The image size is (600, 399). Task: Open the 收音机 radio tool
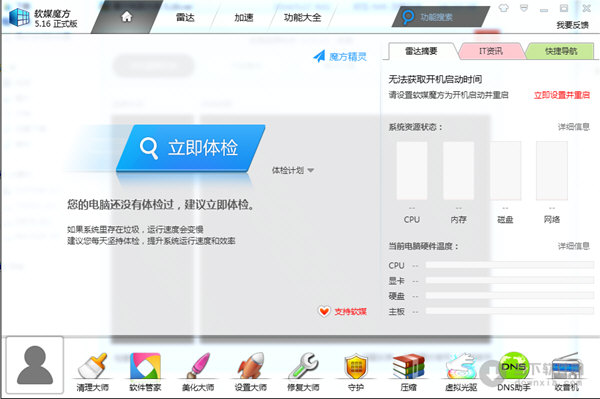click(x=567, y=371)
